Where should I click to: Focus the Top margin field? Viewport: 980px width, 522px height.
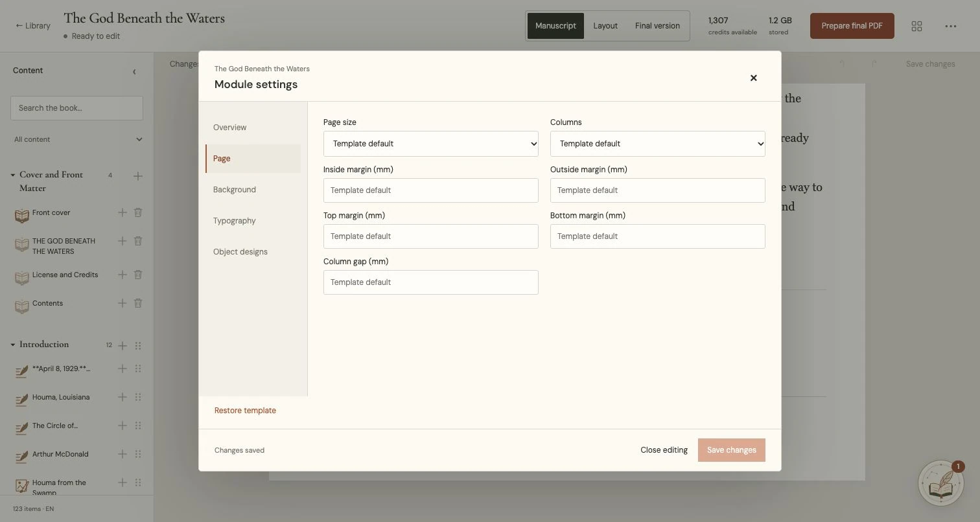431,236
